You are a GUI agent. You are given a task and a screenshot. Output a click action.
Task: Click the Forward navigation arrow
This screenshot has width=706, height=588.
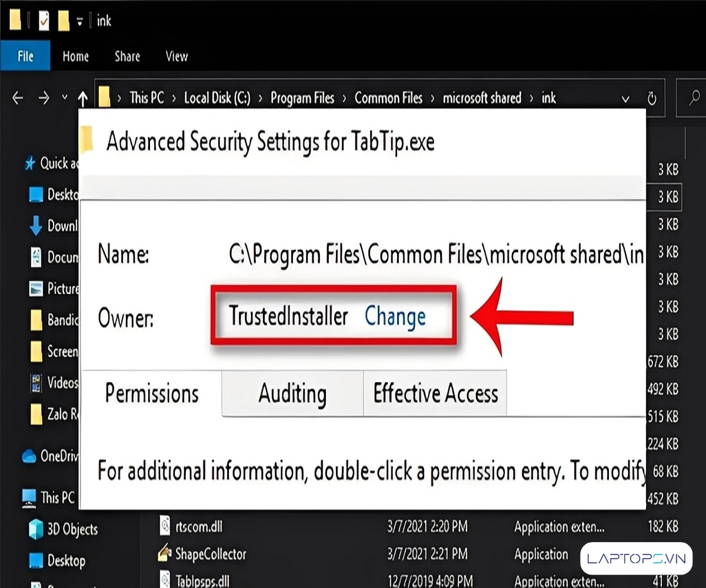pos(44,98)
